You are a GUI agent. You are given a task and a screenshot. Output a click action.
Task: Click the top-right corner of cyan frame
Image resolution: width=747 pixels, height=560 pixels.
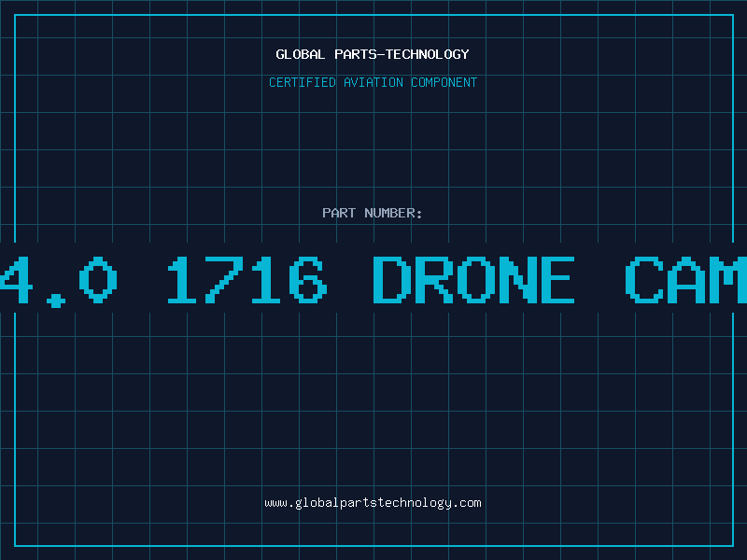733,15
